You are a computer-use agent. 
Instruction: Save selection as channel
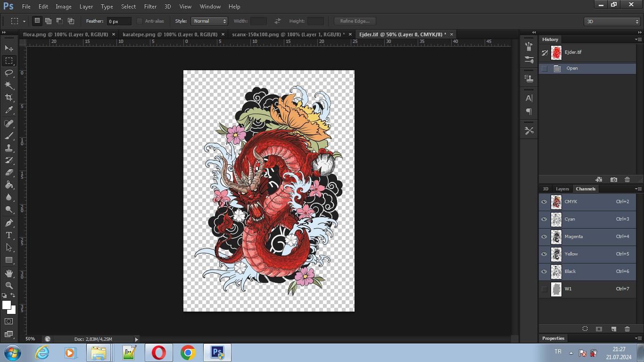point(599,329)
